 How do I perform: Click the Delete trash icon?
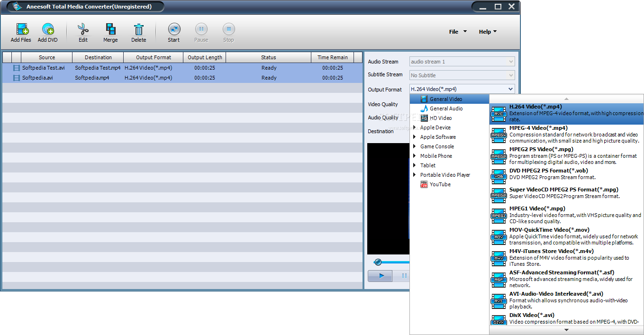[x=138, y=29]
